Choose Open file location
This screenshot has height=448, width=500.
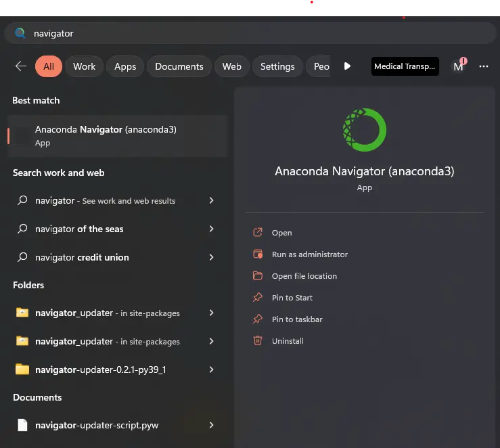pyautogui.click(x=304, y=276)
